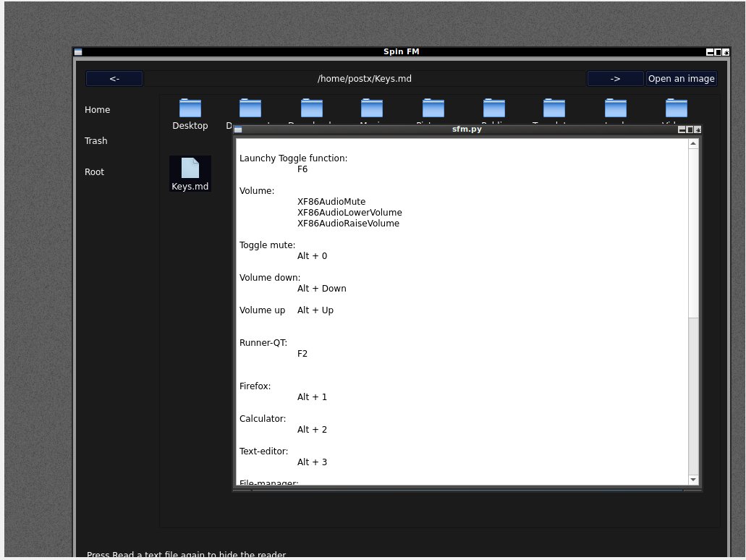Click the 'Alt + Up' shortcut
746x560 pixels.
click(315, 310)
